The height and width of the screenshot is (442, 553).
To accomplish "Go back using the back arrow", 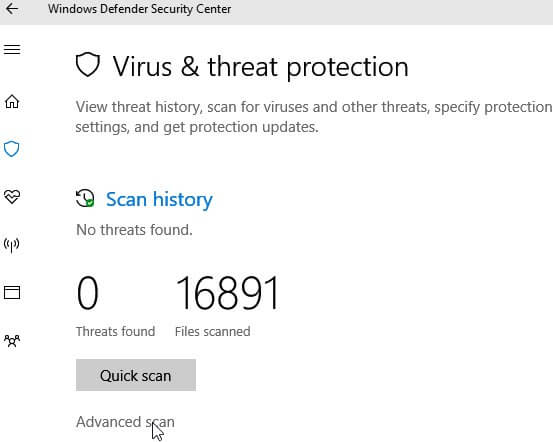I will click(x=12, y=8).
